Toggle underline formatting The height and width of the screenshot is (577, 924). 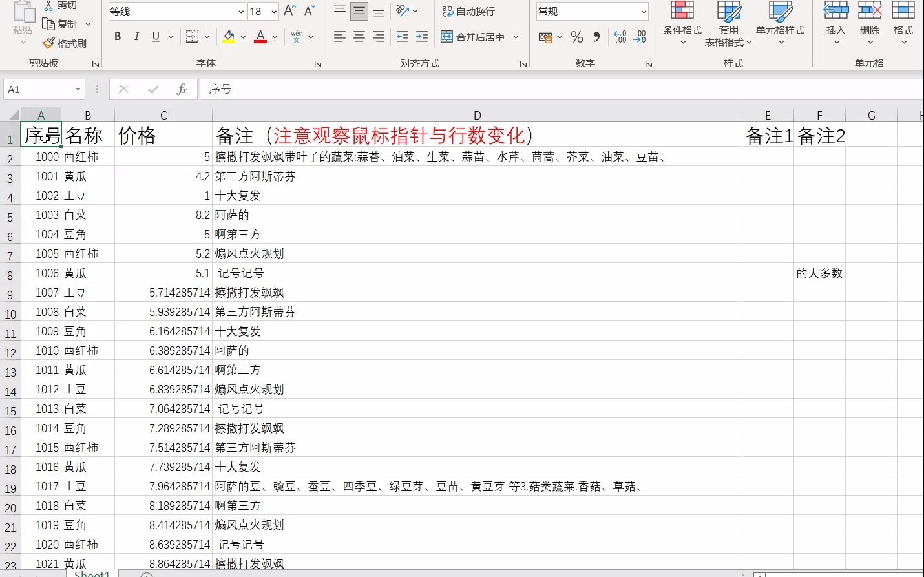click(x=154, y=37)
